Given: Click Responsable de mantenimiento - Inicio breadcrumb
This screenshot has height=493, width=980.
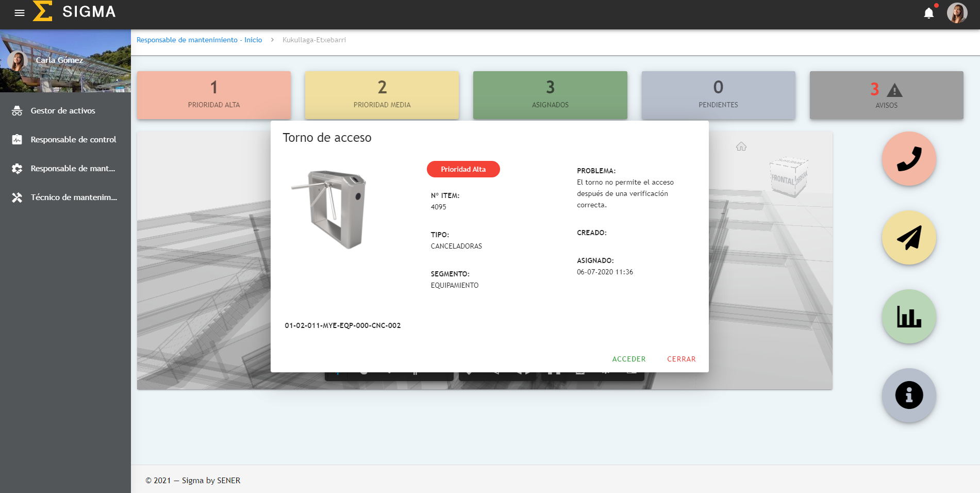Looking at the screenshot, I should click(x=199, y=40).
